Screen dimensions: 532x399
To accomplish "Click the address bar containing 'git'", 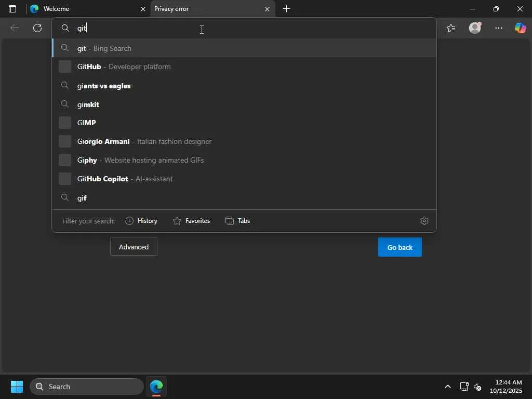I will coord(244,28).
